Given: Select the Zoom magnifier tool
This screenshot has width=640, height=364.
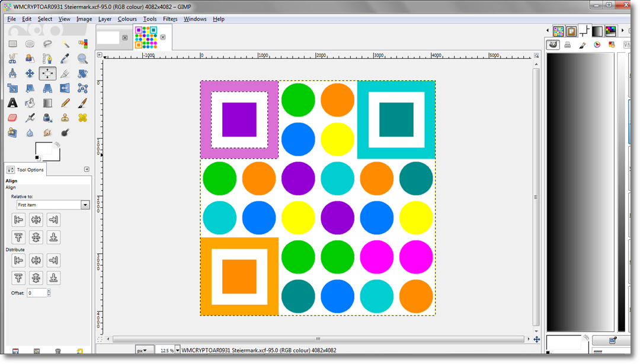Looking at the screenshot, I should pyautogui.click(x=82, y=59).
